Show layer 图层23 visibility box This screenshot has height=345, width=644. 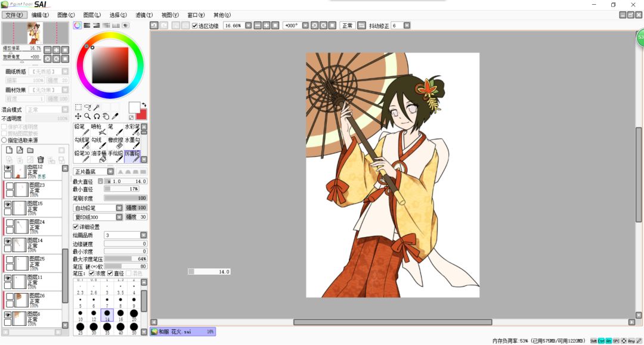10,186
